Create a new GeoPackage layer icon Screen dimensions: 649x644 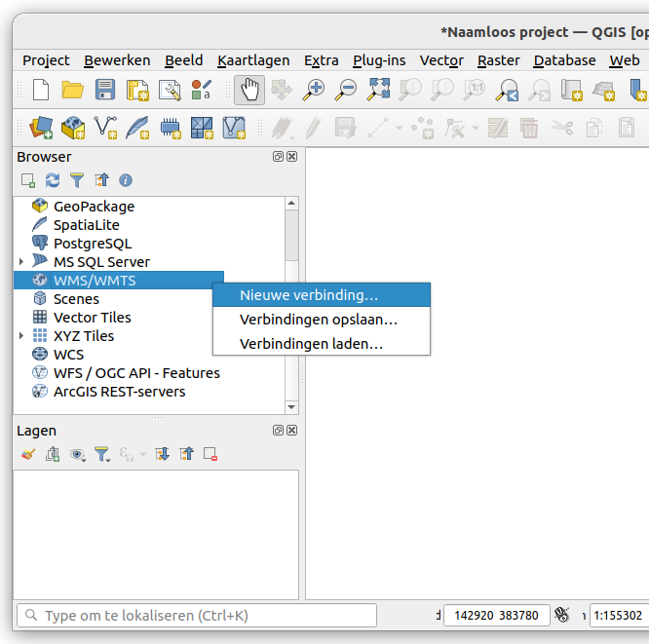73,128
